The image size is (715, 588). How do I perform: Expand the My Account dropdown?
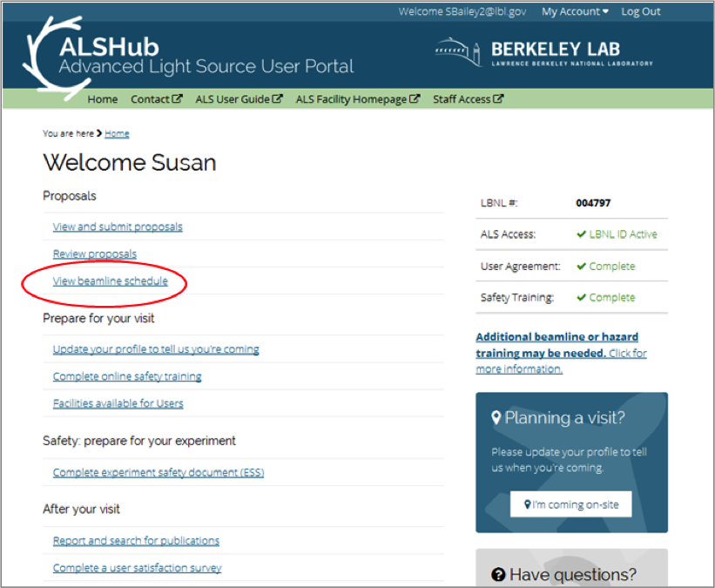tap(575, 11)
